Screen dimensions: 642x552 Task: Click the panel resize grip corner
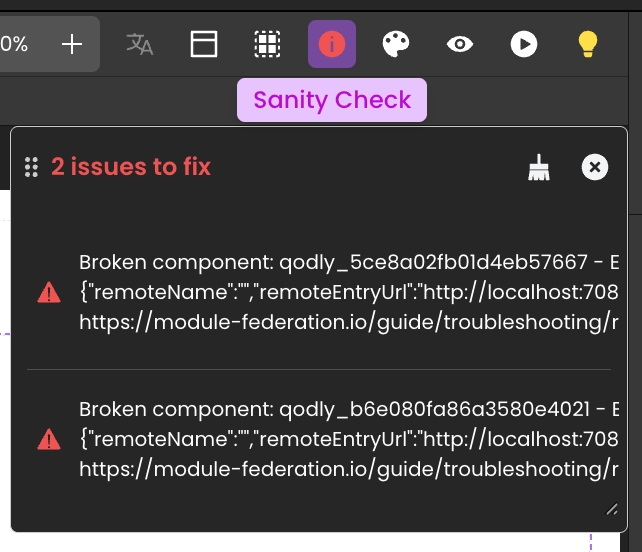point(612,509)
